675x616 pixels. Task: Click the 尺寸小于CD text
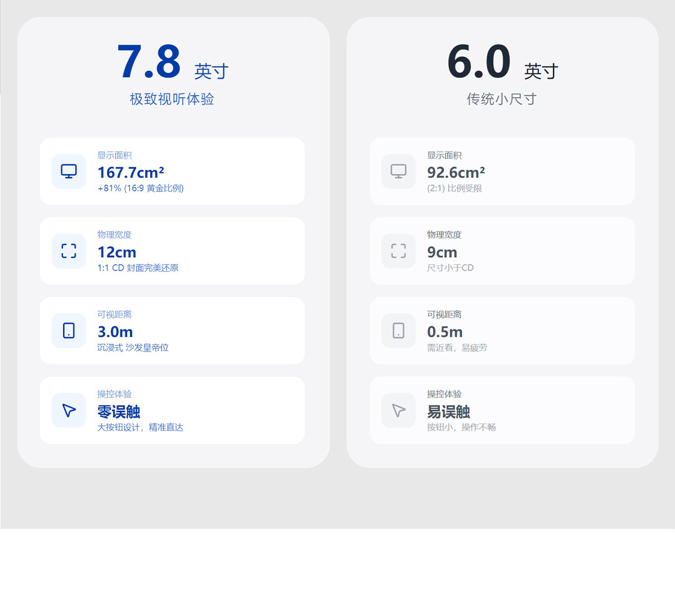[x=451, y=268]
